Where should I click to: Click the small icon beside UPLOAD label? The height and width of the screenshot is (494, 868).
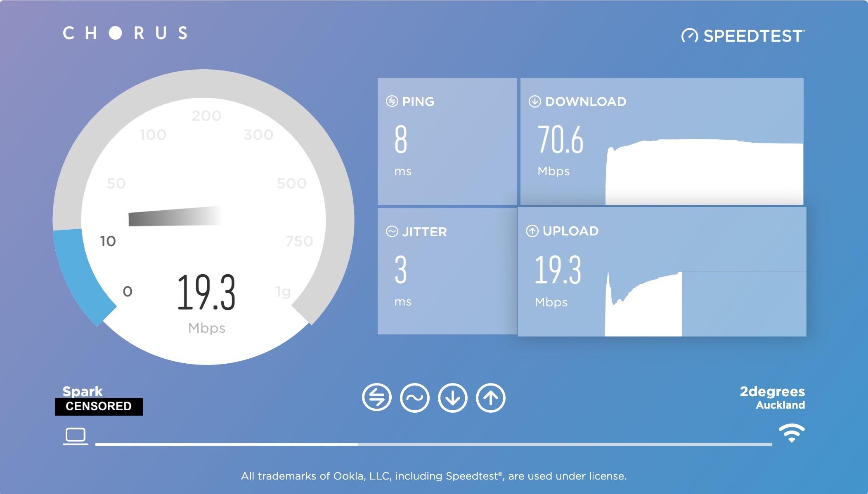coord(532,231)
